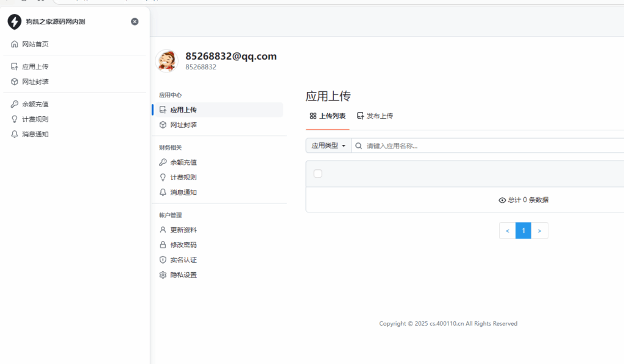This screenshot has height=364, width=624.
Task: Open 隐私设置 gear icon
Action: 163,275
